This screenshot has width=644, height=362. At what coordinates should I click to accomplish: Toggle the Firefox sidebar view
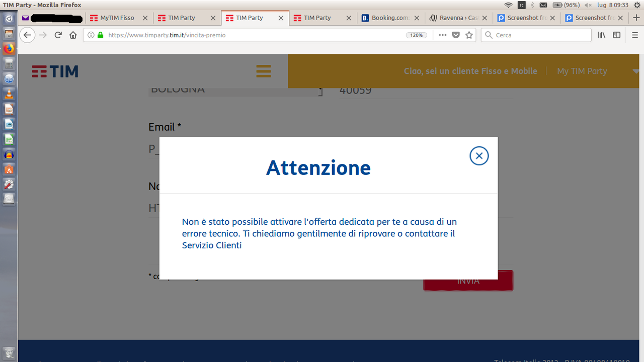[616, 35]
